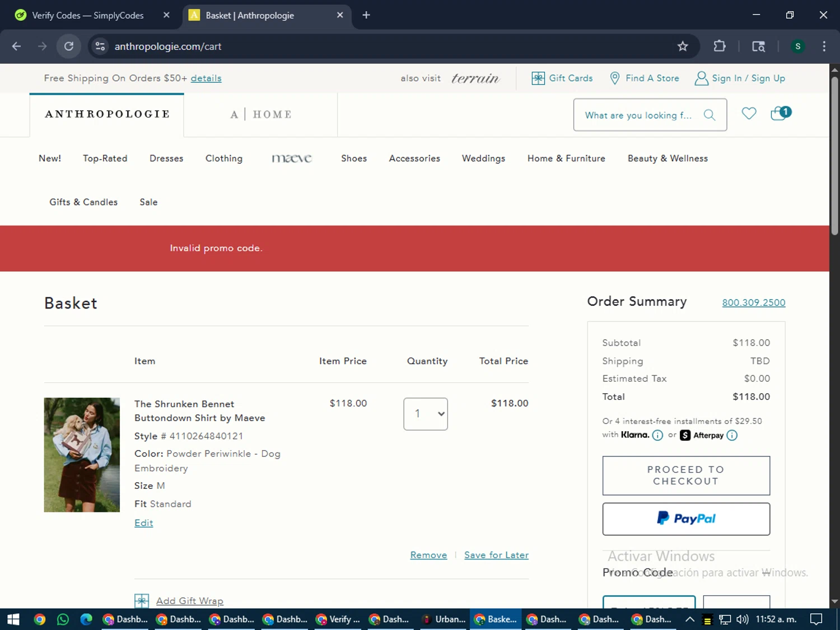Screen dimensions: 840x630
Task: Open the Clothing menu
Action: pyautogui.click(x=224, y=158)
